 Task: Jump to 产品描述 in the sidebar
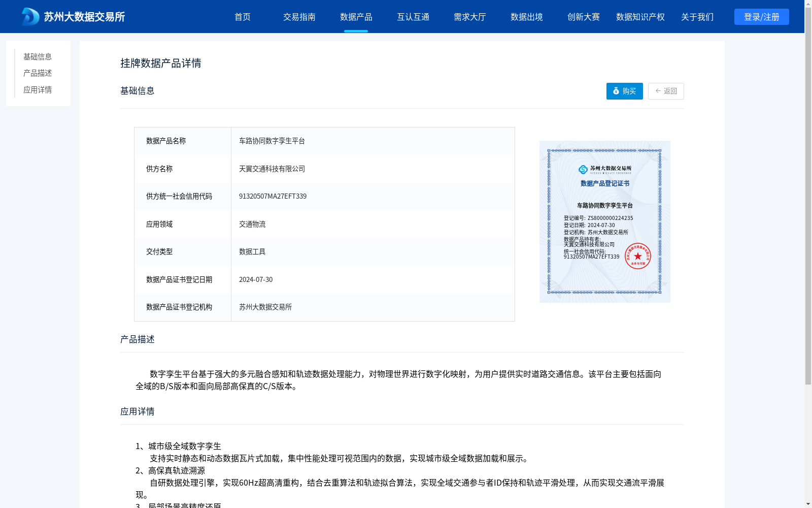38,73
